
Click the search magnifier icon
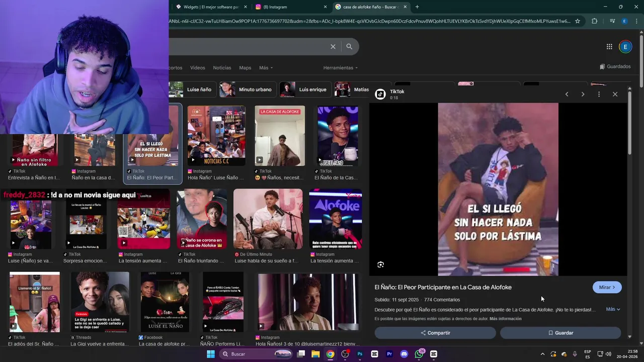[x=349, y=46]
